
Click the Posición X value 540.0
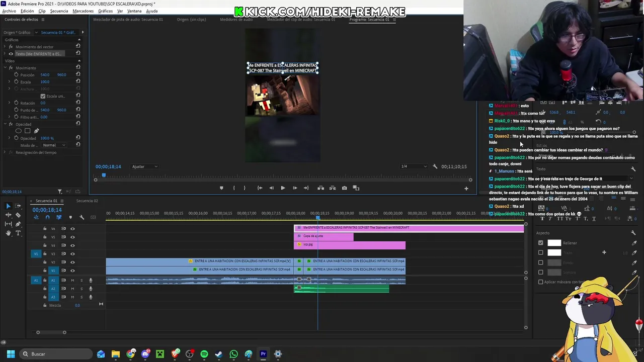click(x=45, y=75)
